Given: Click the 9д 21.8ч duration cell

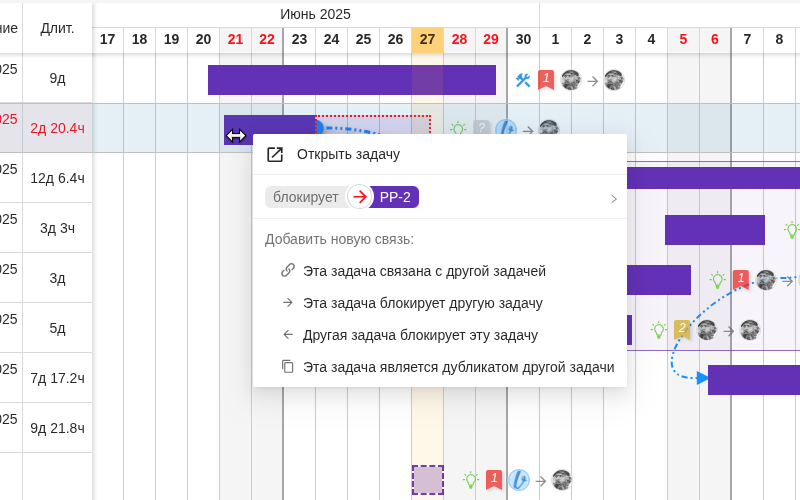Looking at the screenshot, I should coord(57,428).
